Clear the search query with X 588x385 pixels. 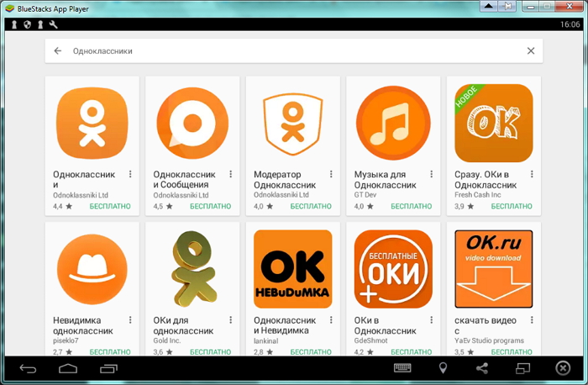531,50
